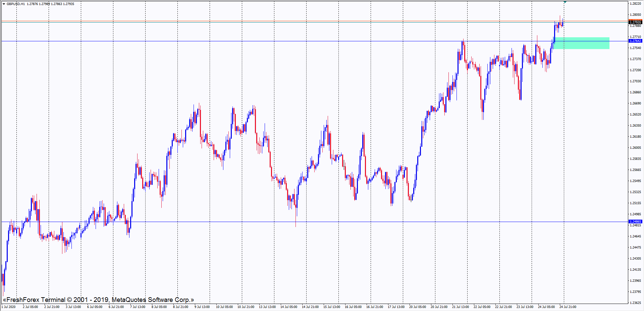Click the FreshForex Terminal copyright watermark
Screen dimensions: 644x311
point(98,300)
